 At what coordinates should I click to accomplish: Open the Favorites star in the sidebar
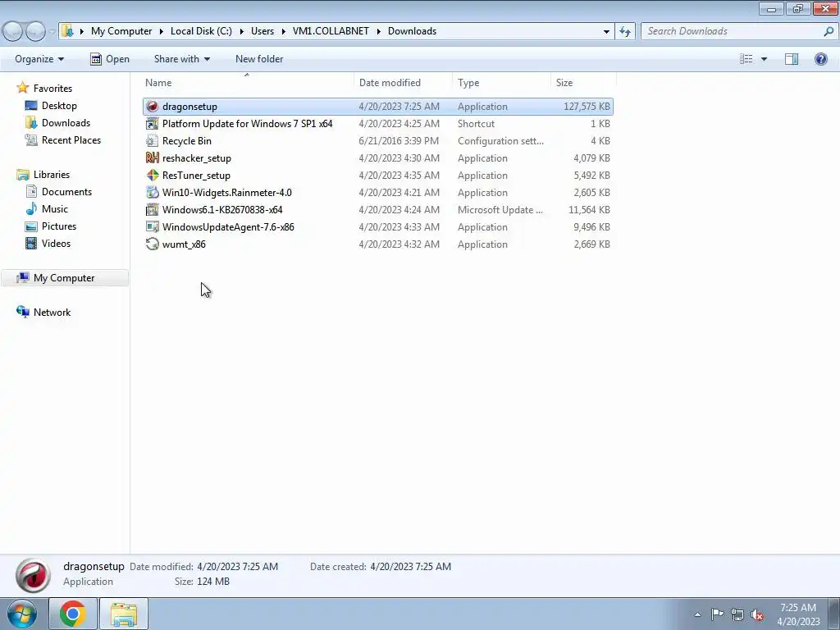coord(22,88)
